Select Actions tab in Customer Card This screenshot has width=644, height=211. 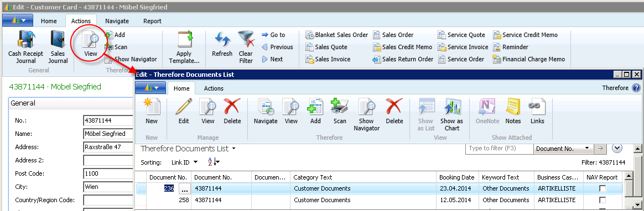(x=81, y=21)
